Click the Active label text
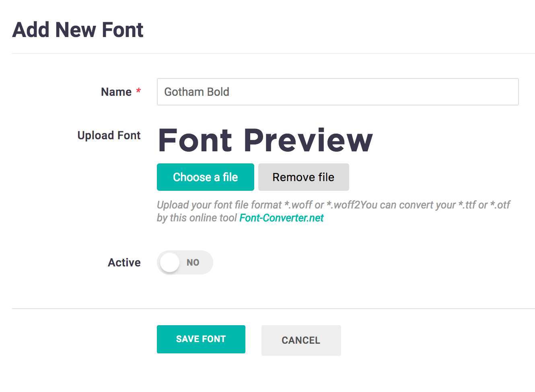Viewport: 535px width, 392px height. tap(124, 263)
